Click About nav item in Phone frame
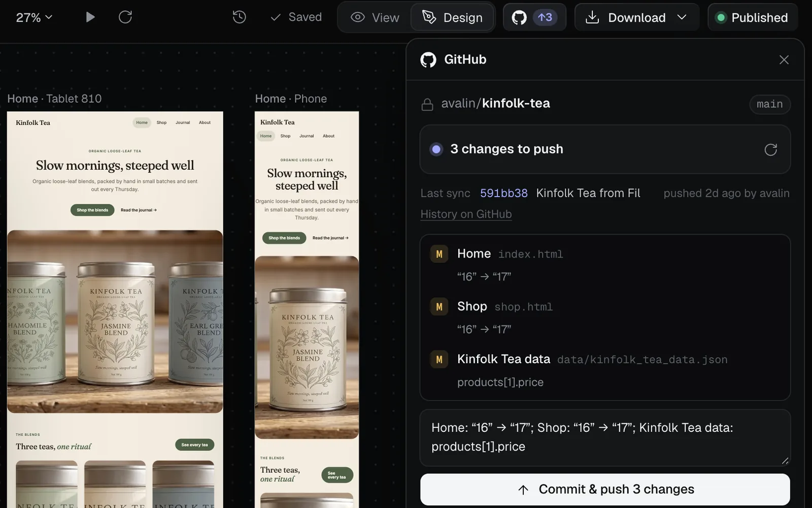 (328, 136)
